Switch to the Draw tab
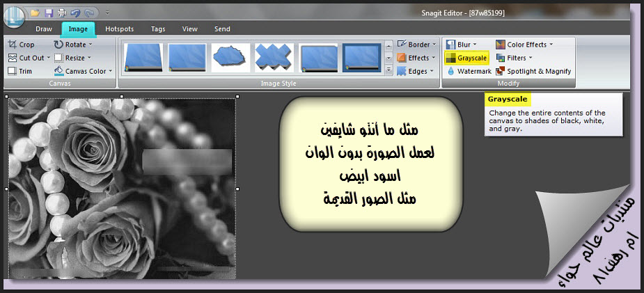This screenshot has height=293, width=644. 43,29
